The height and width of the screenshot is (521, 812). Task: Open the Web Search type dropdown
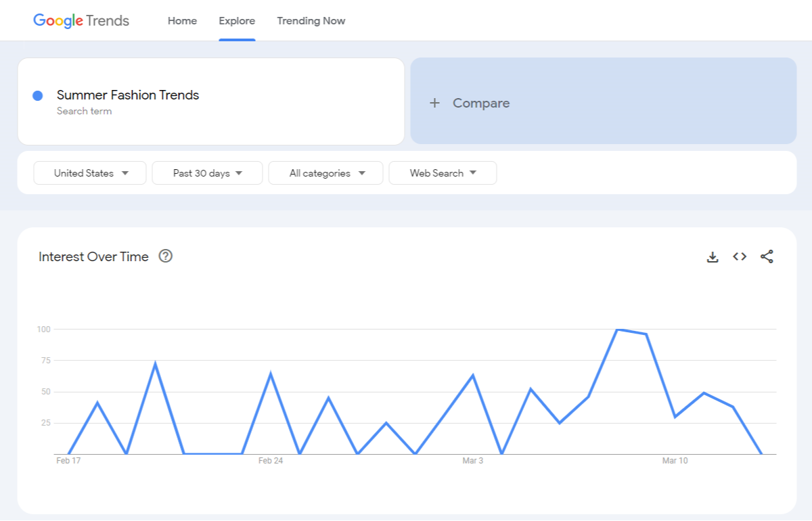click(443, 173)
